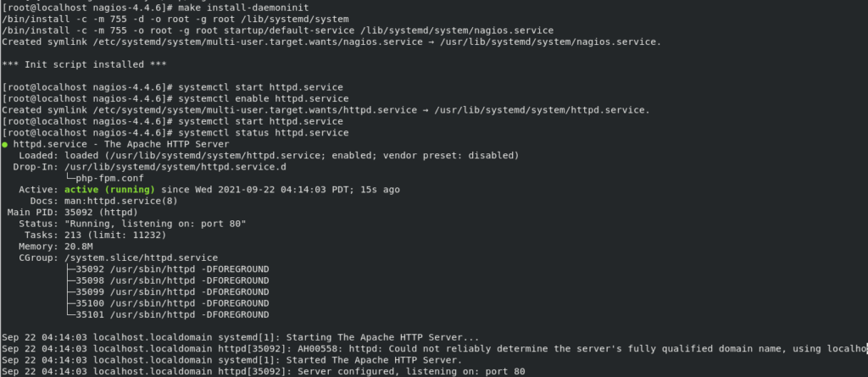
Task: Click the CGroup /system.slice/httpd.service path
Action: 142,258
